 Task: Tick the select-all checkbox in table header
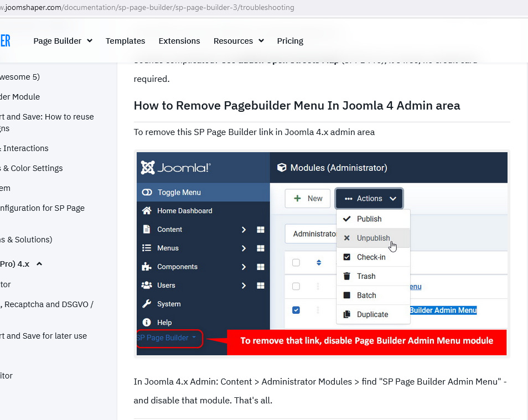[x=296, y=262]
